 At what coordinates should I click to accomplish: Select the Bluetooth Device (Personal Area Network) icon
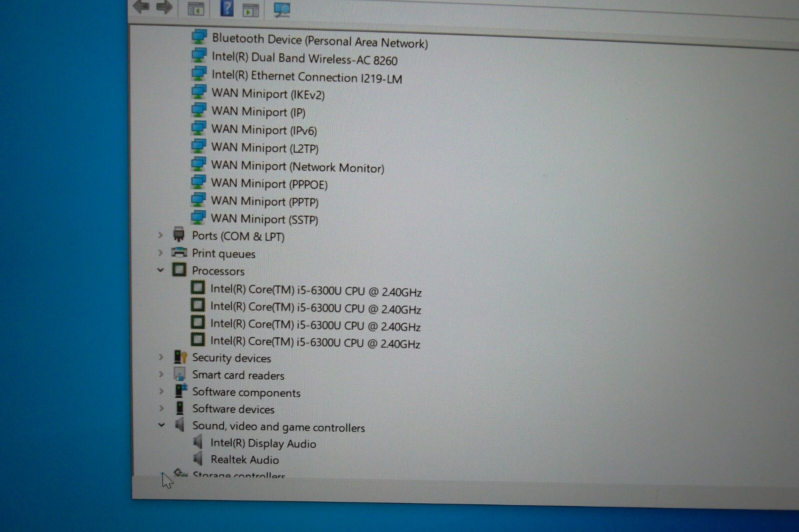pyautogui.click(x=199, y=36)
